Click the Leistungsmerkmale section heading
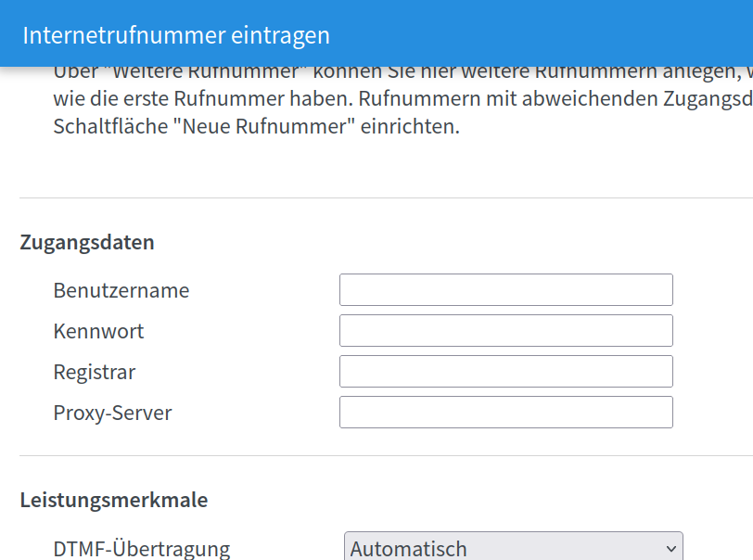 [x=113, y=501]
